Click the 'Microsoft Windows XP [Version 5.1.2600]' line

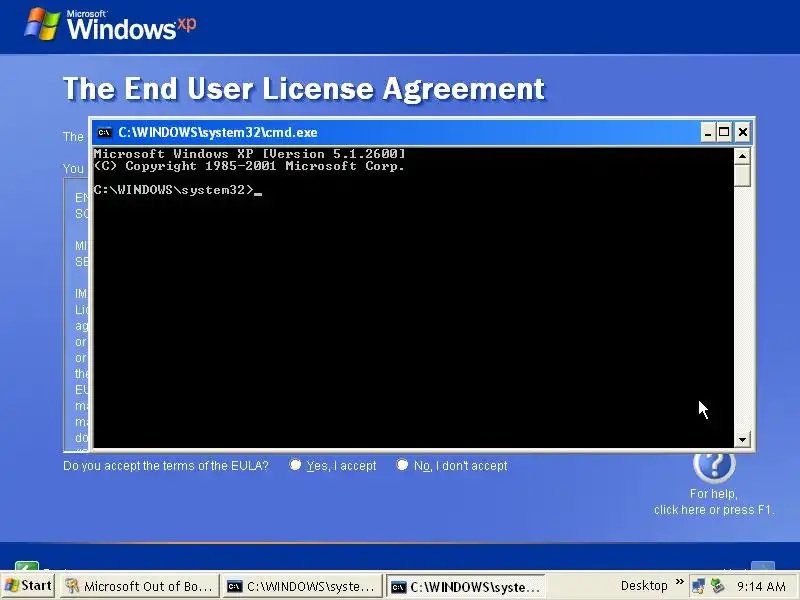[x=249, y=154]
